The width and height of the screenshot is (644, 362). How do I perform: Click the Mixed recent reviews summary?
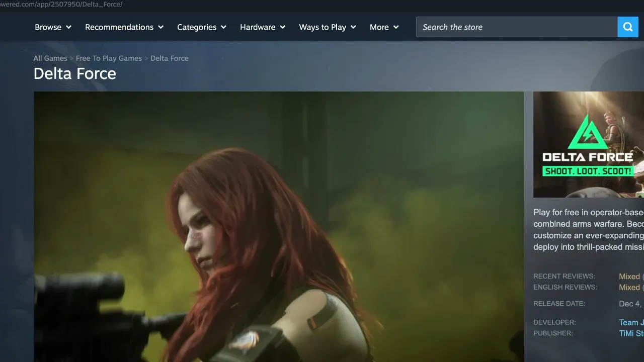pyautogui.click(x=629, y=277)
